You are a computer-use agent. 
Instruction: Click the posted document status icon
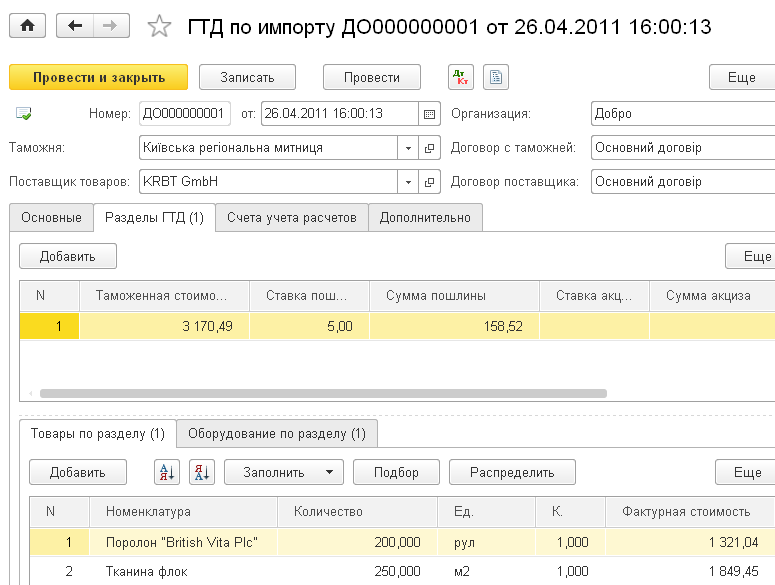pyautogui.click(x=23, y=114)
